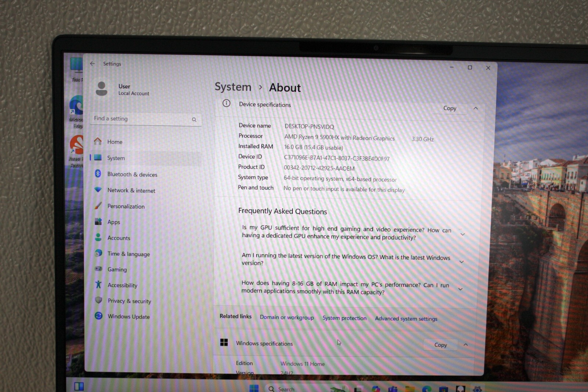This screenshot has height=392, width=588.
Task: Click the Accessibility figure icon
Action: pyautogui.click(x=98, y=284)
